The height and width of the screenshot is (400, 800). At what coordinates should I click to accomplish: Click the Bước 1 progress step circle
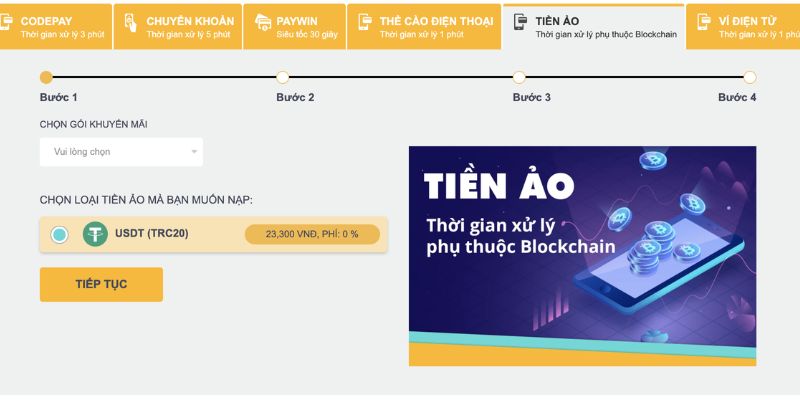tap(46, 77)
